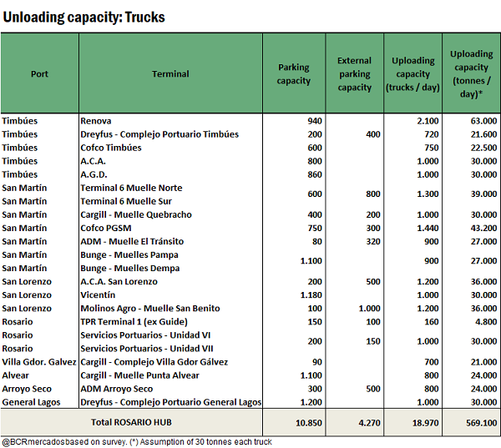The width and height of the screenshot is (501, 448).
Task: Click the "Unloading capacity: Trucks" title
Action: click(x=83, y=17)
